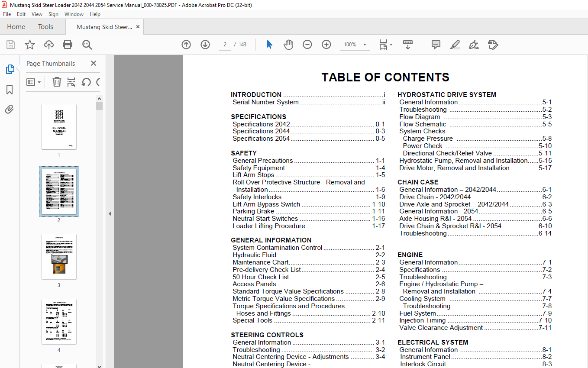Rotate page counterclockwise in thumbnails panel
The width and height of the screenshot is (588, 368).
[x=86, y=82]
